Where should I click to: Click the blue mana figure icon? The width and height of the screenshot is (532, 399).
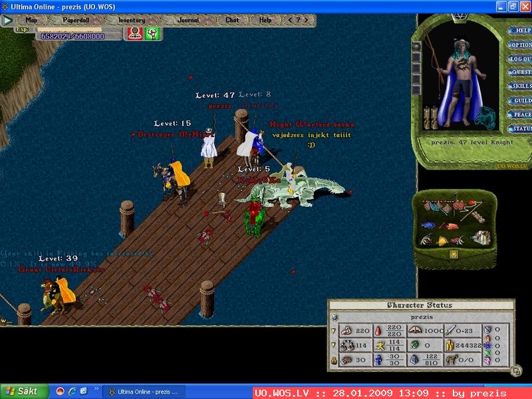(378, 360)
